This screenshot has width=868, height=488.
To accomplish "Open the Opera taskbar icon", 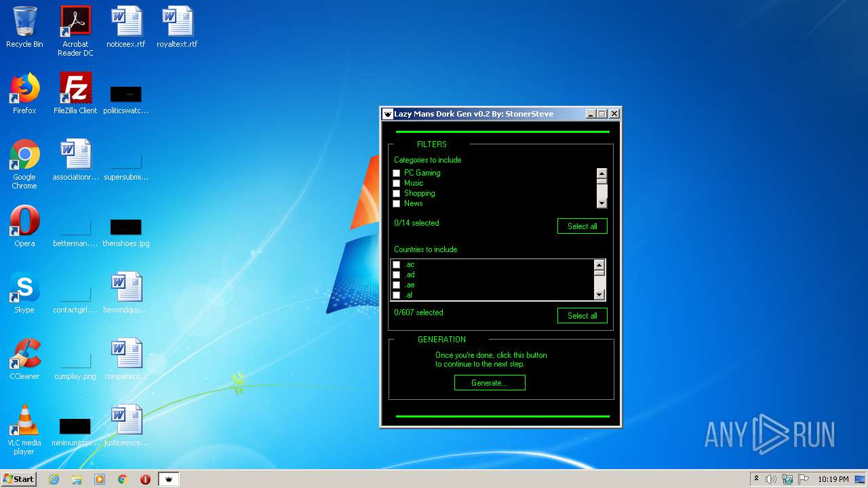I will click(145, 479).
